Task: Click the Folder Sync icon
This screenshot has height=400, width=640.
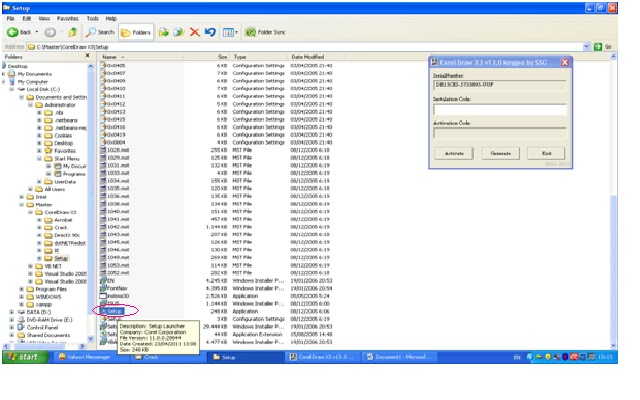Action: 250,32
